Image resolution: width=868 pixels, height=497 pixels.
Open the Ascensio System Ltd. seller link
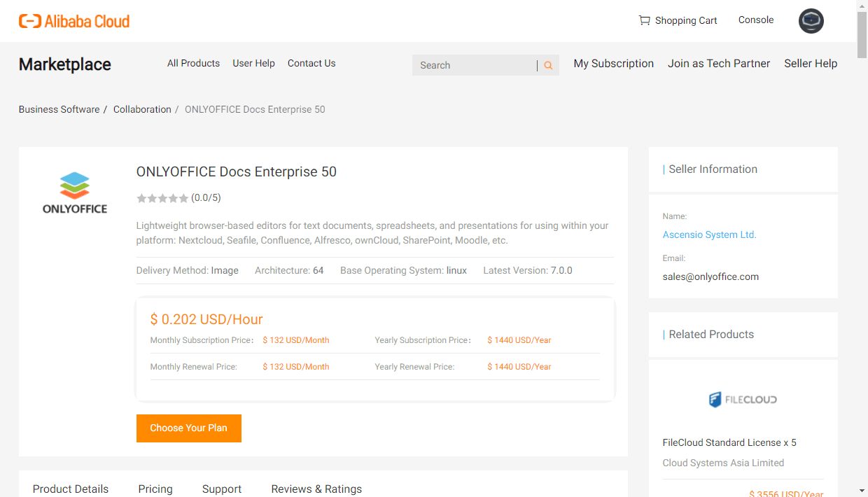(x=708, y=234)
